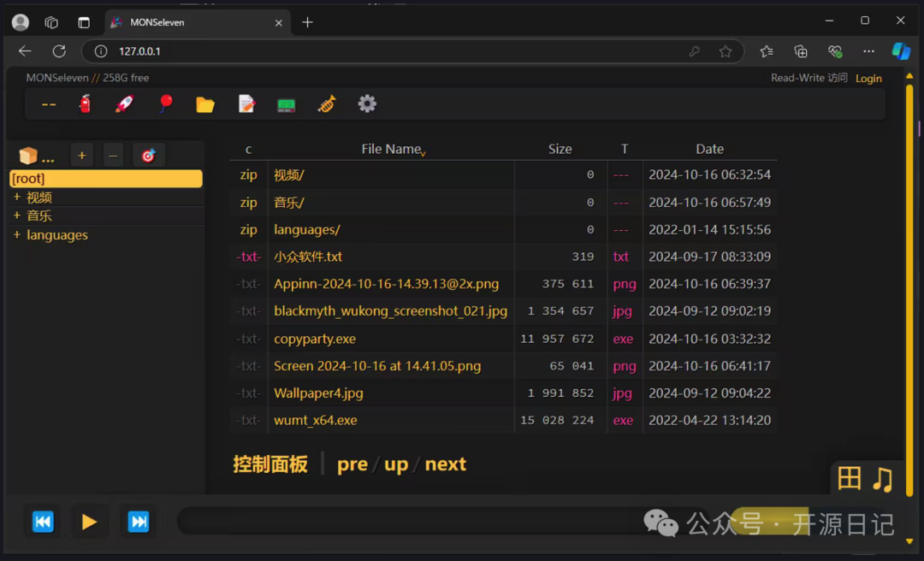Click the Login link
The height and width of the screenshot is (561, 924).
coord(868,79)
